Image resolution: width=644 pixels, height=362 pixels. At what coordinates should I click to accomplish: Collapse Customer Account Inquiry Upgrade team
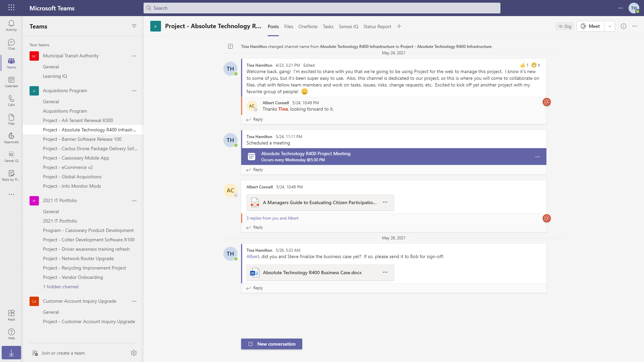click(x=79, y=301)
